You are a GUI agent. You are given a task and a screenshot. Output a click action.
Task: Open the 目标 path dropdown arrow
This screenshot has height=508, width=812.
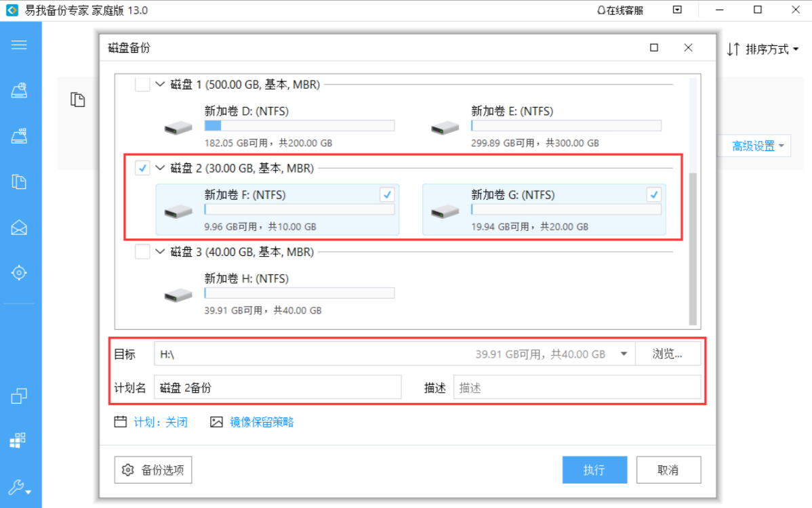coord(624,354)
